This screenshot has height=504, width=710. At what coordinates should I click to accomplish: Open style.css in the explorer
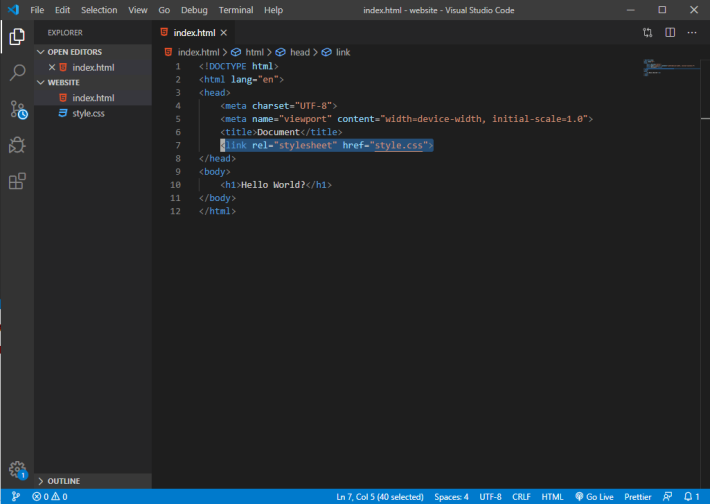coord(93,113)
